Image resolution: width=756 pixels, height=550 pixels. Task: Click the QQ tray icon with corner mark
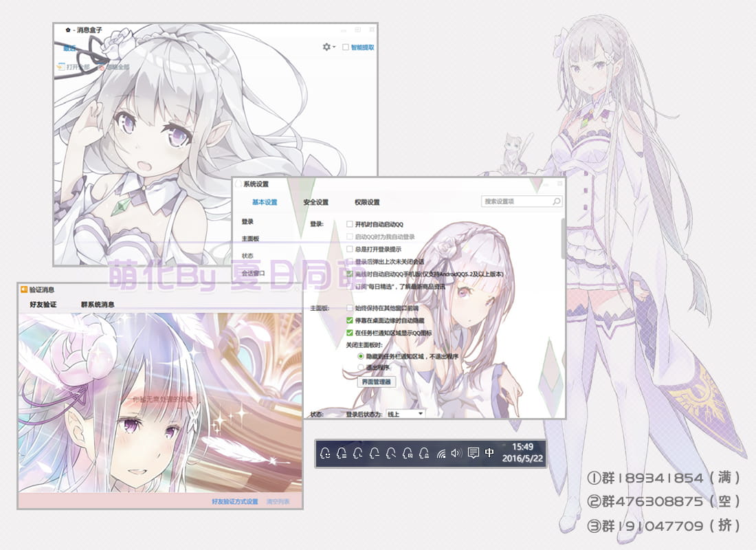tap(358, 453)
